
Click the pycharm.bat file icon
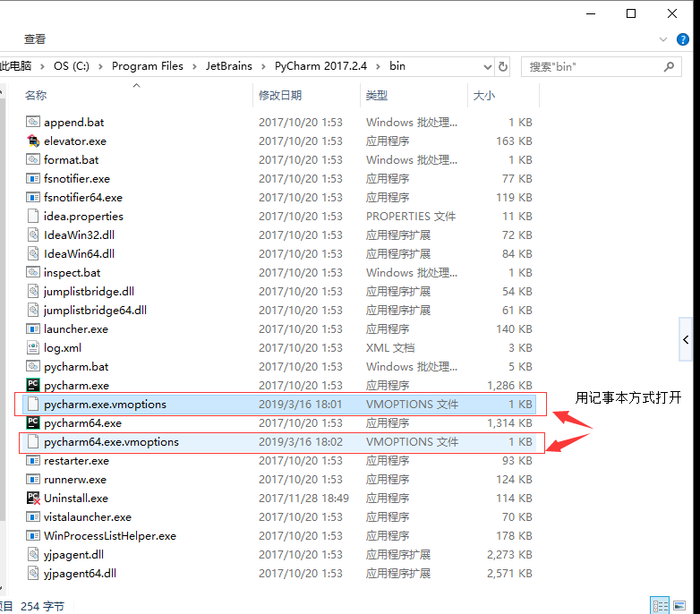(33, 366)
